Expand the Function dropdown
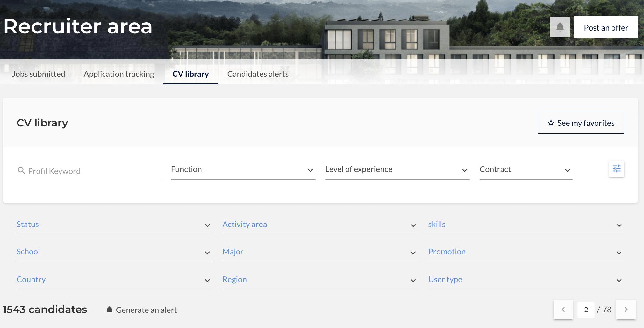Image resolution: width=644 pixels, height=328 pixels. tap(243, 170)
